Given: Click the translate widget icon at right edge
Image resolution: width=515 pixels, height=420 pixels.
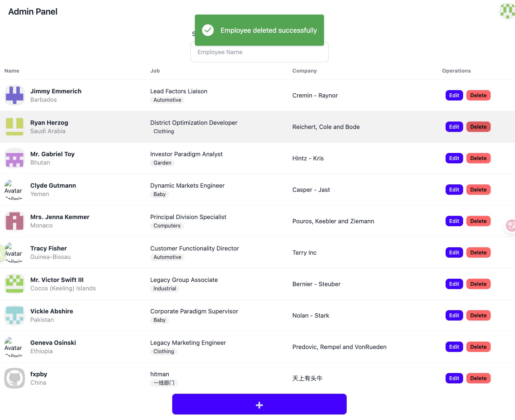Looking at the screenshot, I should [x=510, y=225].
